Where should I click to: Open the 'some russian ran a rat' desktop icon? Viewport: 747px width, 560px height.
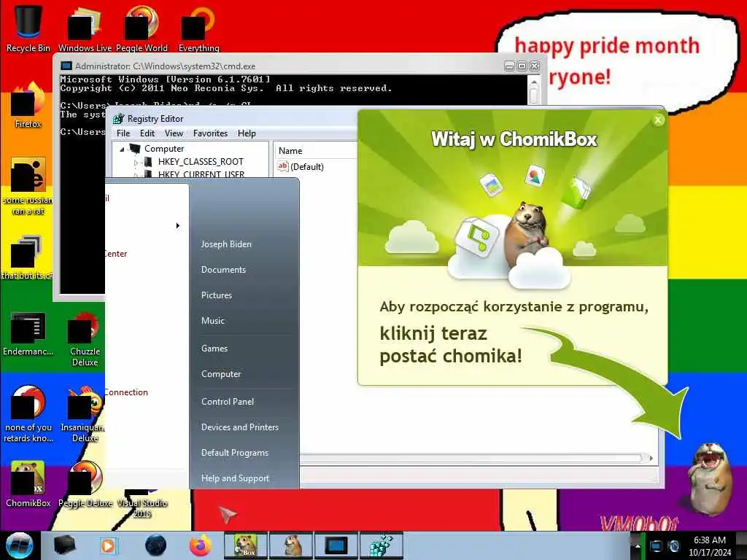(x=28, y=186)
